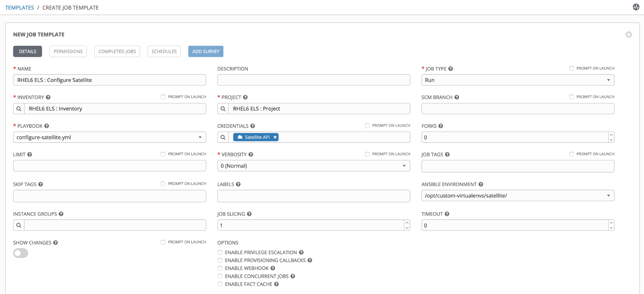Click the activity stream icon top right
Viewport: 644px width, 294px height.
(636, 7)
